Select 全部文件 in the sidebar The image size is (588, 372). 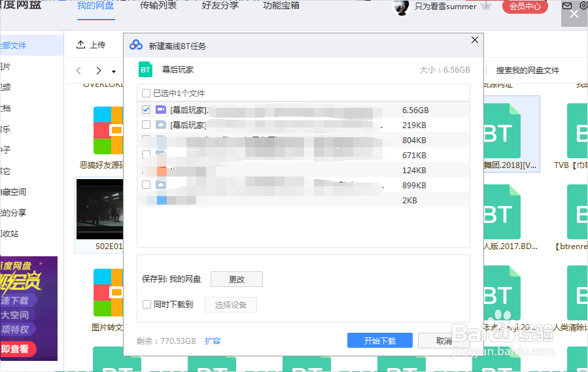tap(31, 45)
